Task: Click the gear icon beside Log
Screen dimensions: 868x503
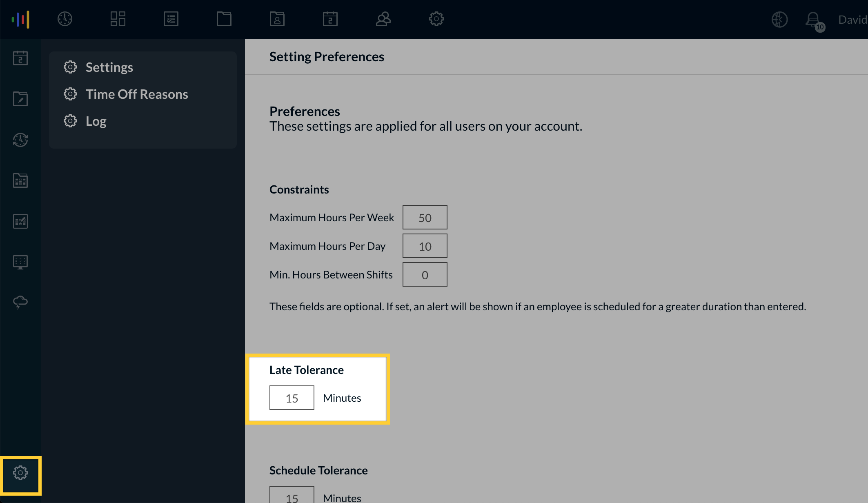Action: coord(70,121)
